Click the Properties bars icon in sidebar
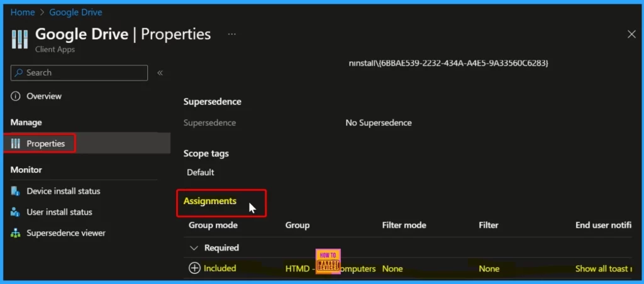The width and height of the screenshot is (644, 284). [x=16, y=144]
